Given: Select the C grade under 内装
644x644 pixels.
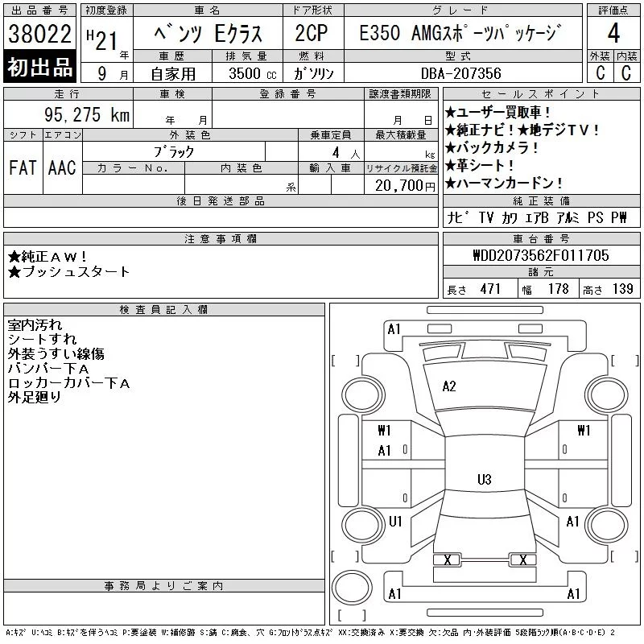Looking at the screenshot, I should [626, 72].
